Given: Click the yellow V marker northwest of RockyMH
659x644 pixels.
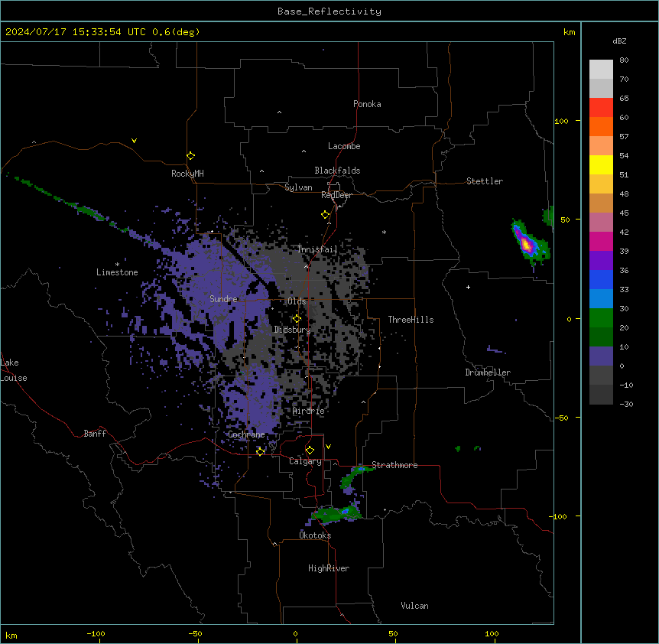Looking at the screenshot, I should coord(134,141).
